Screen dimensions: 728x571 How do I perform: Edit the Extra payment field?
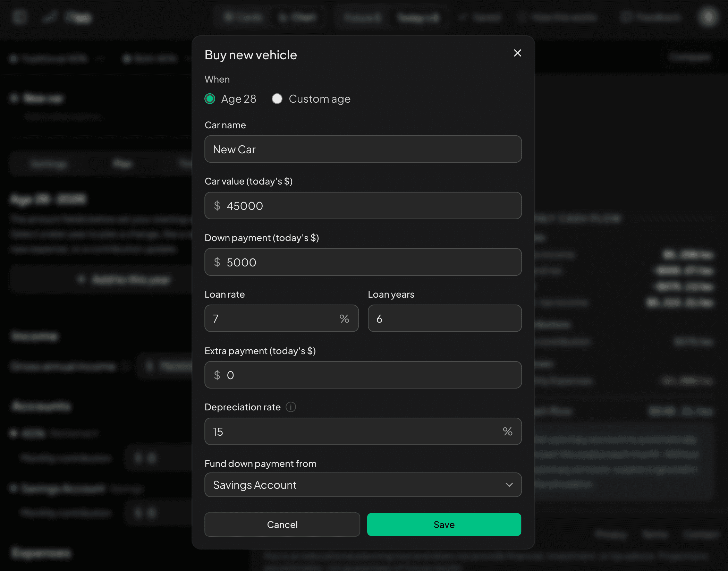click(363, 375)
